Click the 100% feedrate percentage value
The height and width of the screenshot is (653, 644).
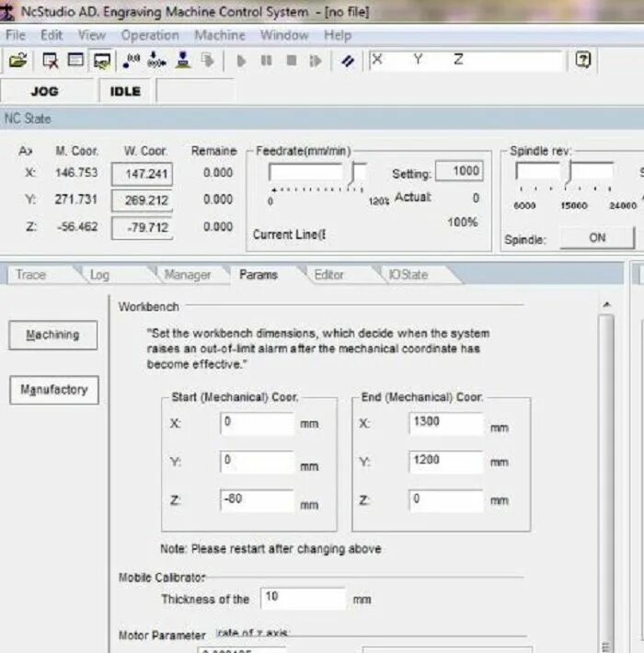[463, 223]
